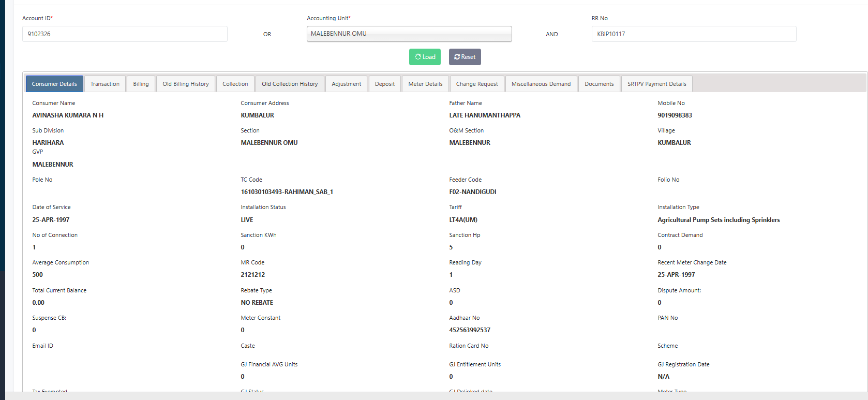
Task: Show the Meter Details tab
Action: [x=425, y=84]
